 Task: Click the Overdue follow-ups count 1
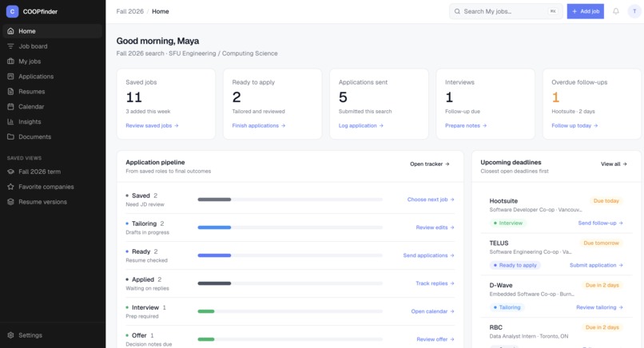(x=555, y=97)
